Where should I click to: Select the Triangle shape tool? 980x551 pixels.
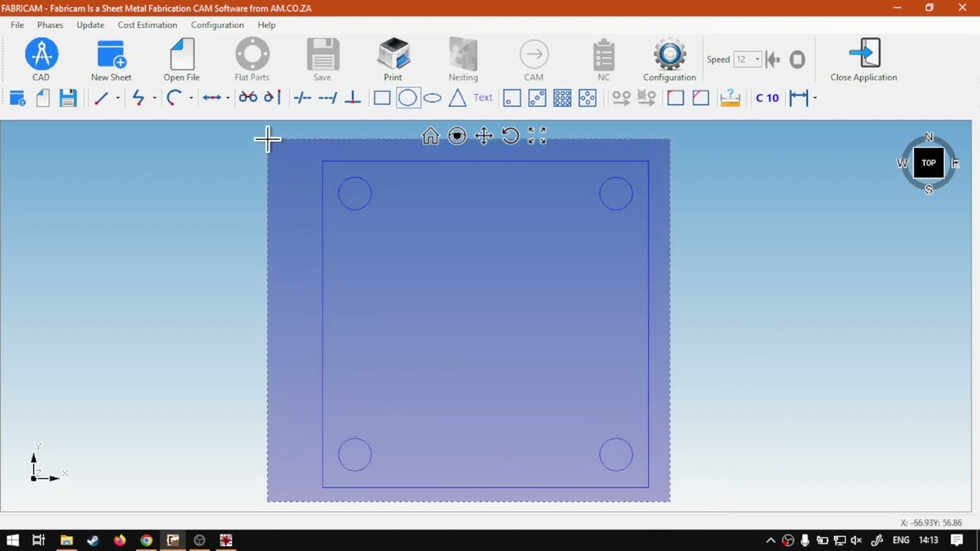457,98
